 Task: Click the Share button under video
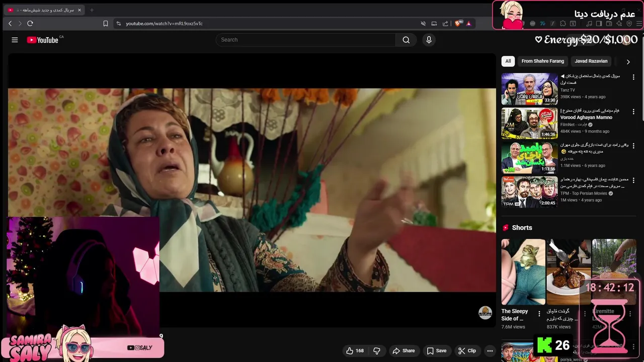(x=404, y=351)
